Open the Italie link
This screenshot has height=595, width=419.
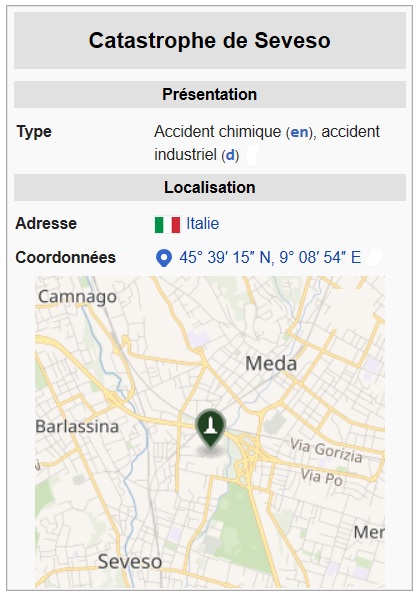(202, 224)
